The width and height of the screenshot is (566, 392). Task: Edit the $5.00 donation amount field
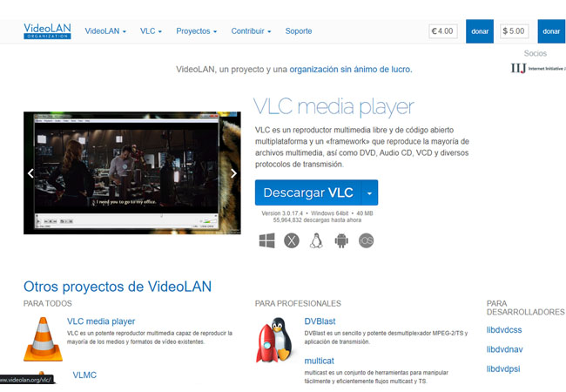tap(514, 31)
